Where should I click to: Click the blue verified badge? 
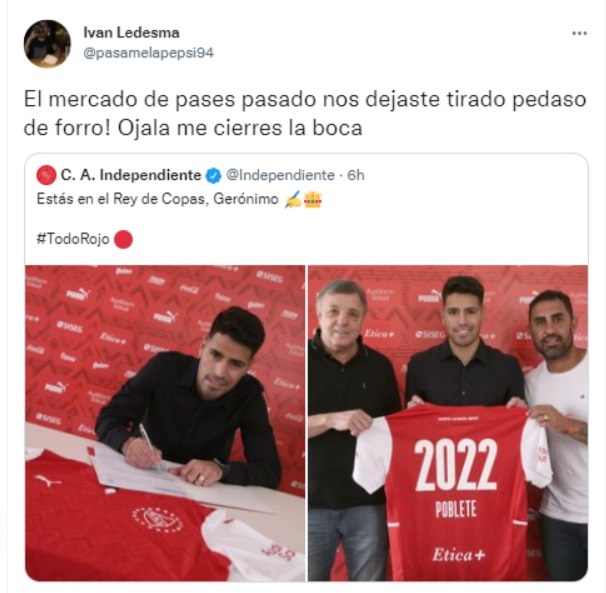click(213, 176)
